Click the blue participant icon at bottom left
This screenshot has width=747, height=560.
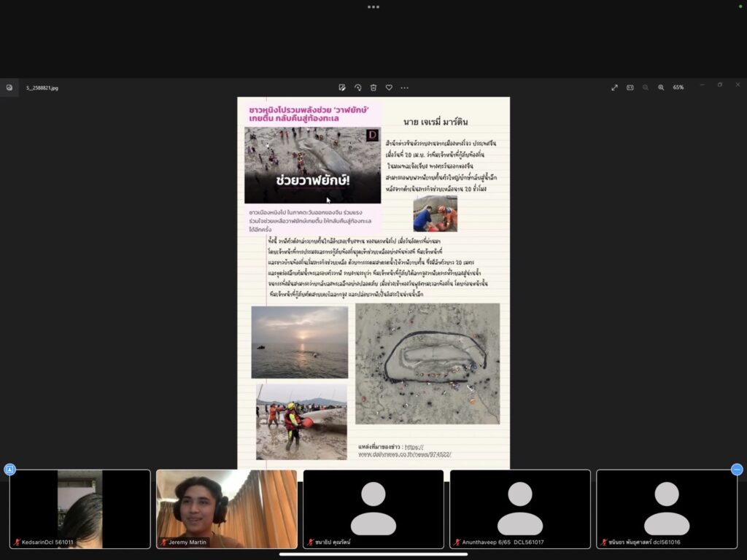[x=9, y=470]
